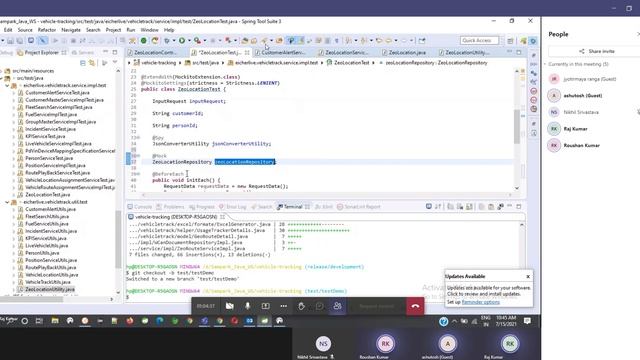Open the External Tools dropdown arrow
This screenshot has height=360, width=640.
click(x=204, y=40)
